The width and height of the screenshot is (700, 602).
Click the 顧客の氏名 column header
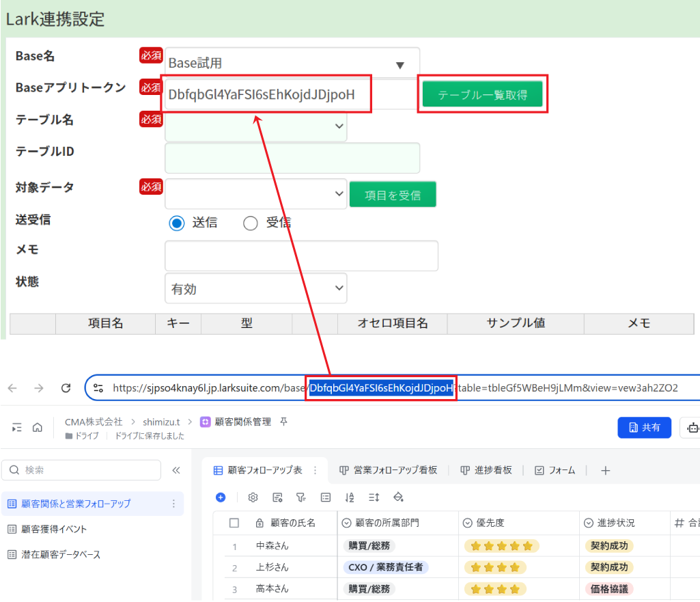pos(293,523)
